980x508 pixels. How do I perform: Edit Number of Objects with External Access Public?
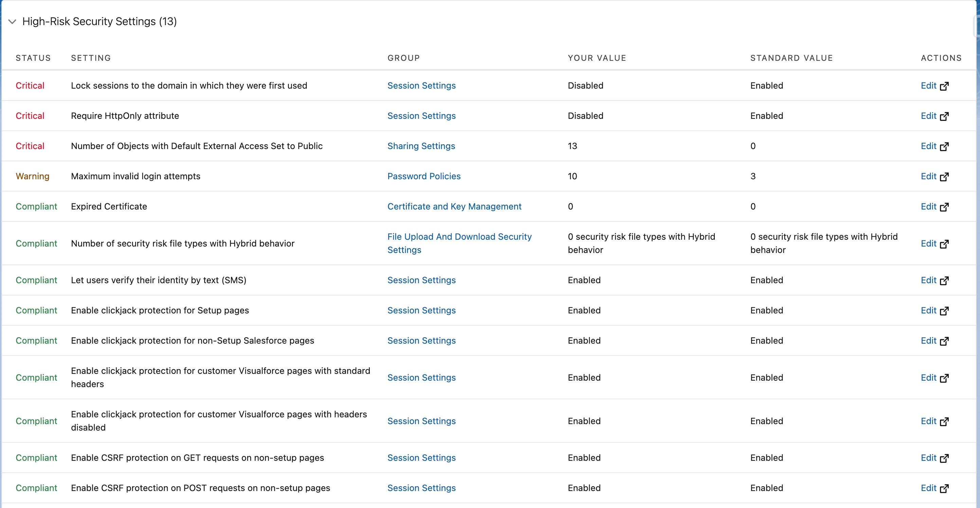(x=928, y=146)
